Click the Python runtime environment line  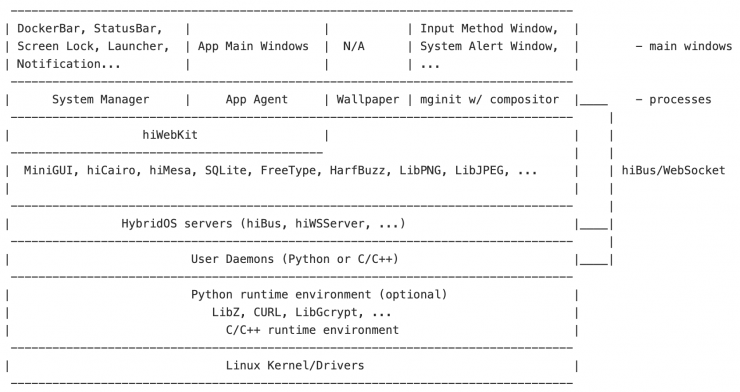tap(319, 294)
